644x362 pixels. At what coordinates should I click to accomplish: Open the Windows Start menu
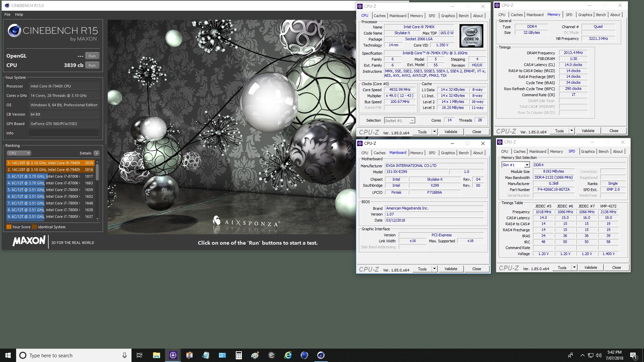[8, 355]
